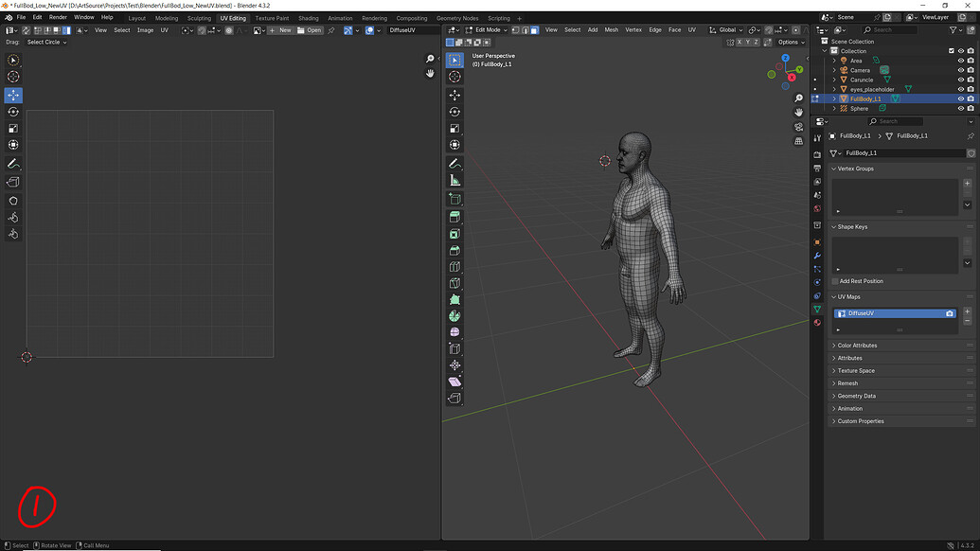Click Open image button in UV editor
Viewport: 980px width, 551px height.
[x=309, y=30]
